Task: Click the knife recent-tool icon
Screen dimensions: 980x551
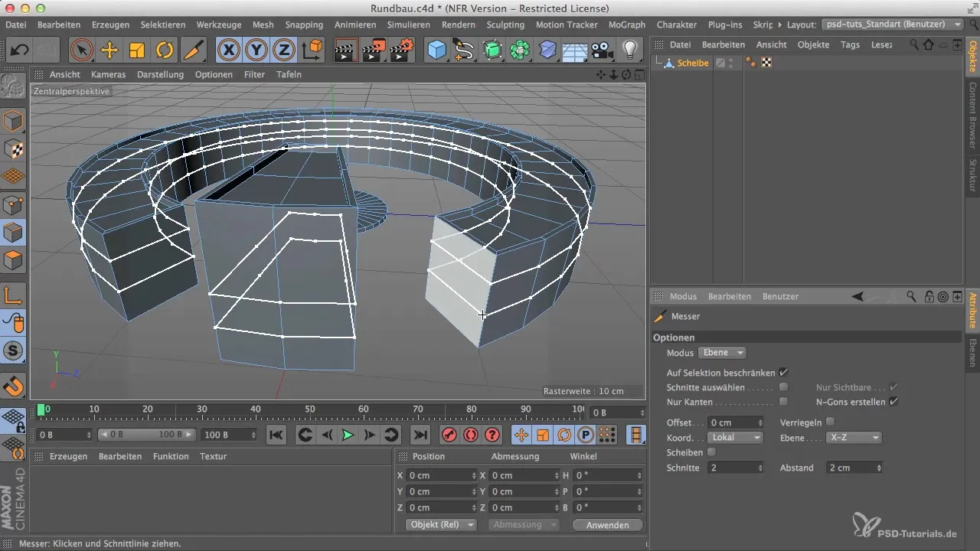Action: [194, 51]
